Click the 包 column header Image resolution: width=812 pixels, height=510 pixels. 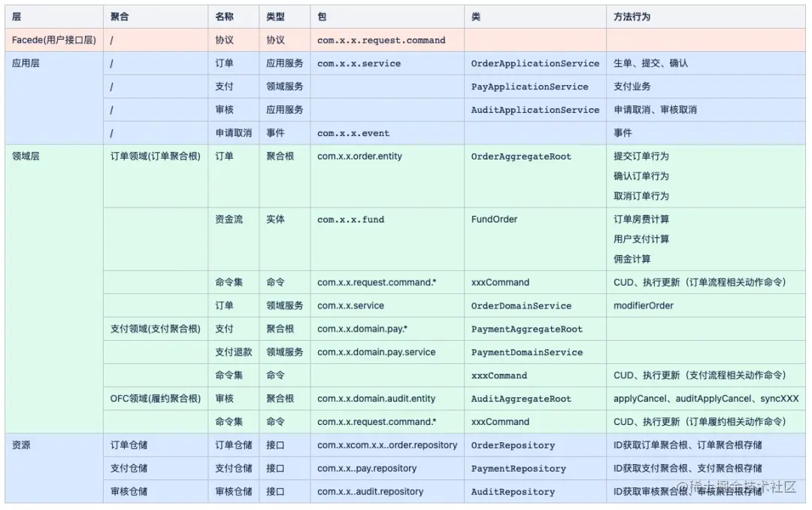coord(387,17)
